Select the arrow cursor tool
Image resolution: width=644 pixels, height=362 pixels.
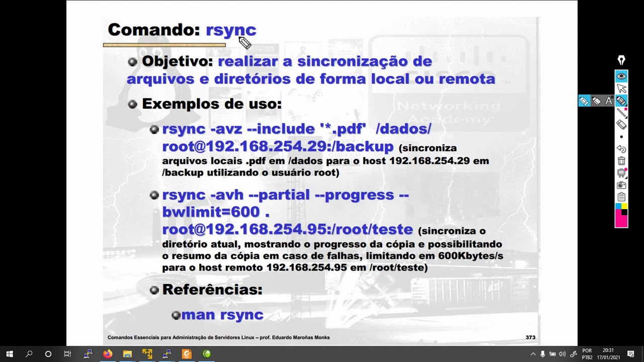621,88
